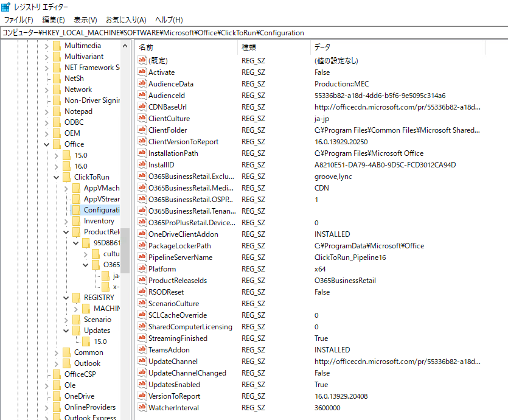Open the お気に入り(A) menu
508x420 pixels.
click(x=126, y=20)
